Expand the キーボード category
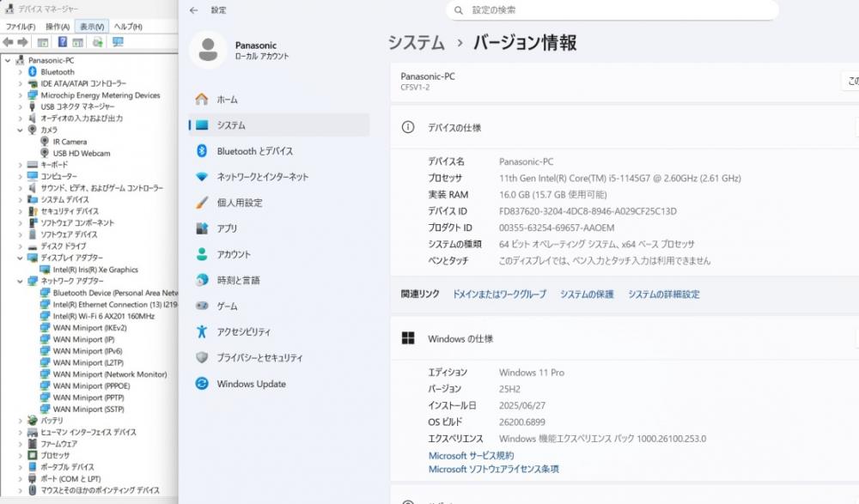Viewport: 859px width, 504px height. [x=21, y=165]
